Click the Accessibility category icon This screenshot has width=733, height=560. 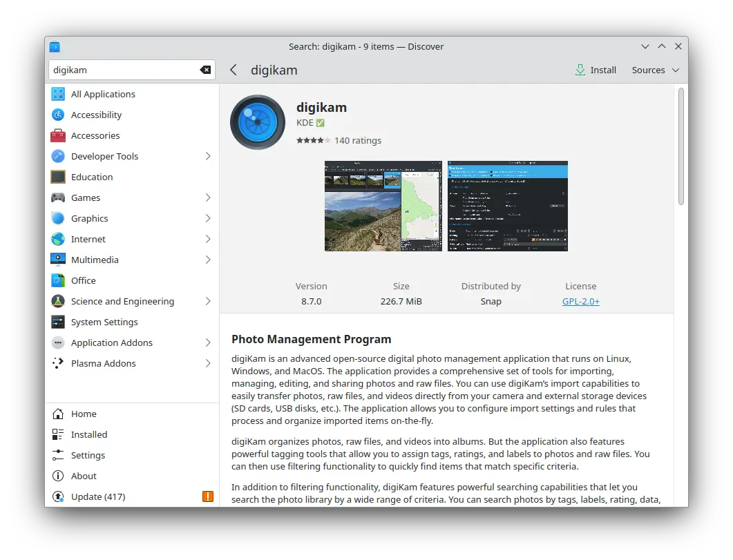coord(58,115)
